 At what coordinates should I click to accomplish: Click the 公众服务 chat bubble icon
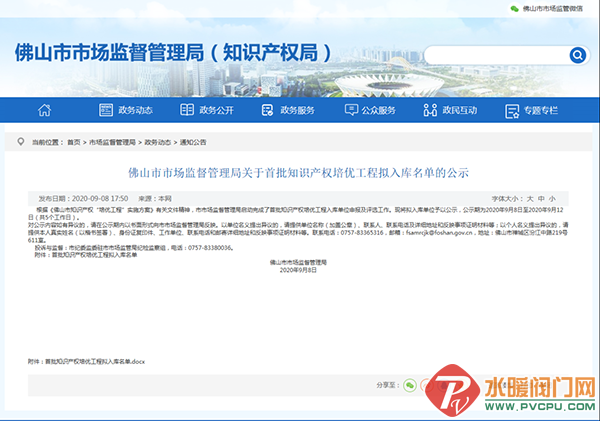pos(351,110)
